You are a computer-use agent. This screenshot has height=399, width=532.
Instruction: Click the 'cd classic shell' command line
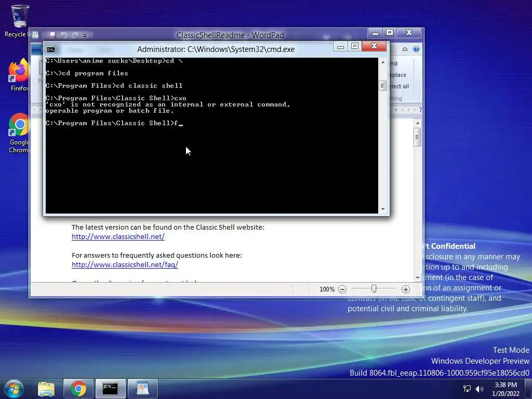coord(114,86)
